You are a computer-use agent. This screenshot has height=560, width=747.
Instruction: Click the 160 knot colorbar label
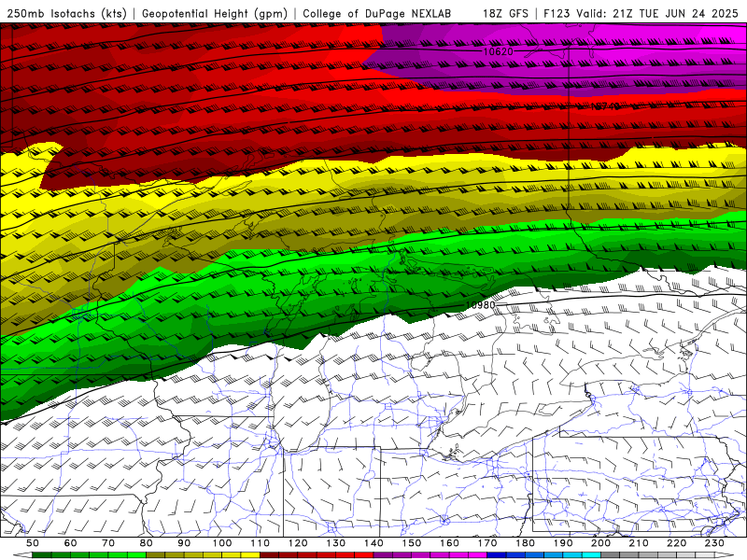pyautogui.click(x=449, y=543)
